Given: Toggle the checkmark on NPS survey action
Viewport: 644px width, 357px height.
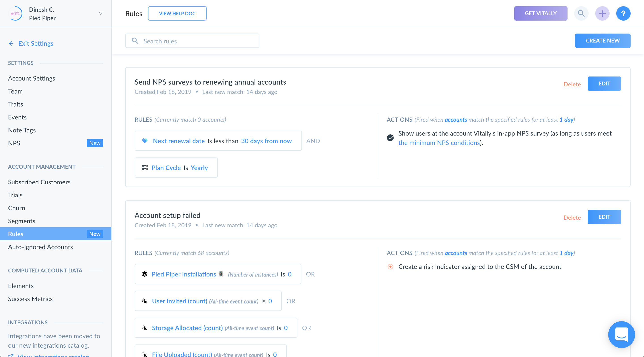Looking at the screenshot, I should (390, 138).
